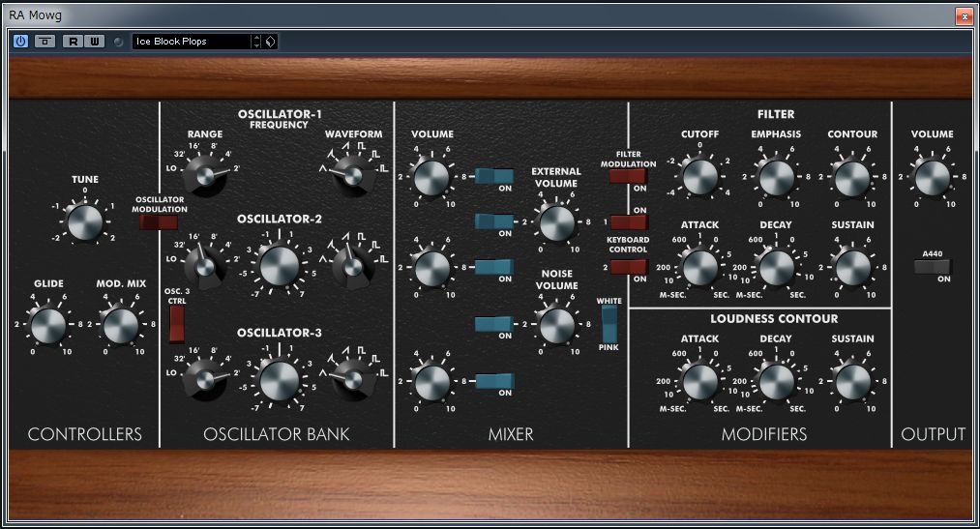Toggle oscillator-2 mixer ON switch
980x529 pixels.
pos(493,267)
